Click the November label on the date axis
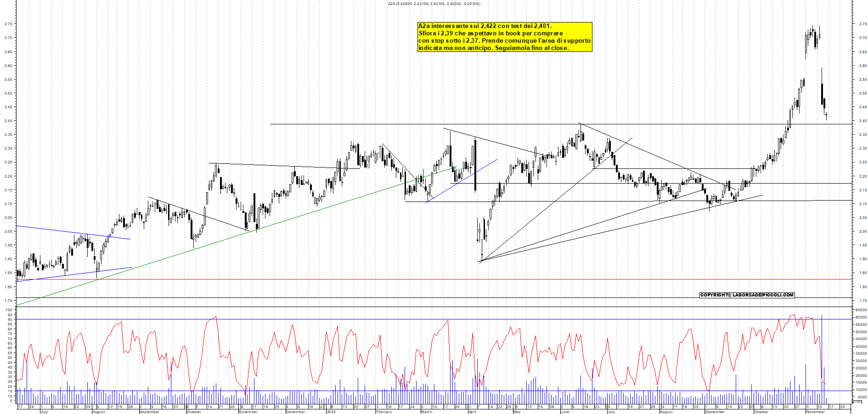Screen dimensions: 868x414 (248, 412)
